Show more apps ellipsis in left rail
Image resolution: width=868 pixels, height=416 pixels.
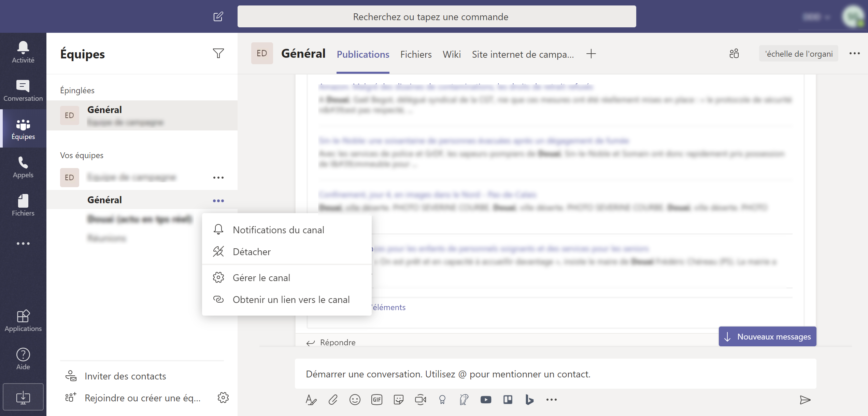tap(23, 243)
